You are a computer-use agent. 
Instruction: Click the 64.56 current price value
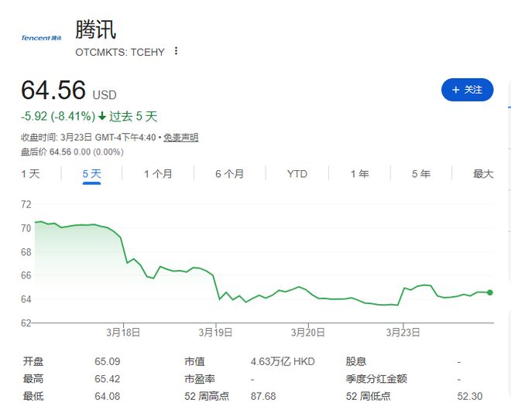53,90
